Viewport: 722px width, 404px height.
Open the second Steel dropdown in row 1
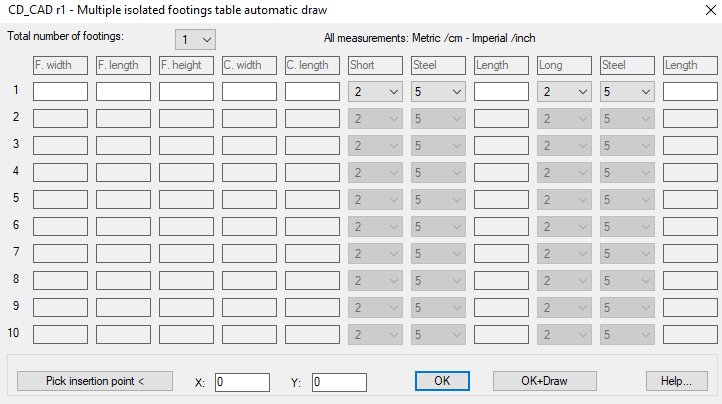coord(628,92)
